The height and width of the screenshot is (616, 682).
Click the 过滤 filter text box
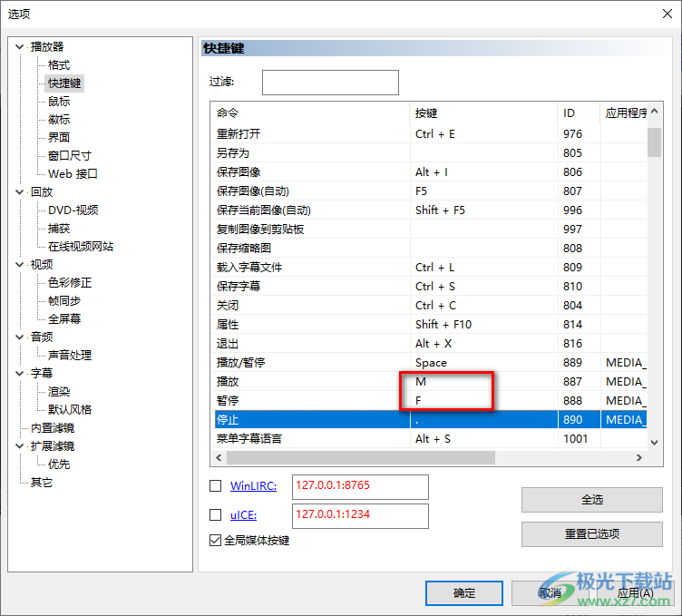330,83
